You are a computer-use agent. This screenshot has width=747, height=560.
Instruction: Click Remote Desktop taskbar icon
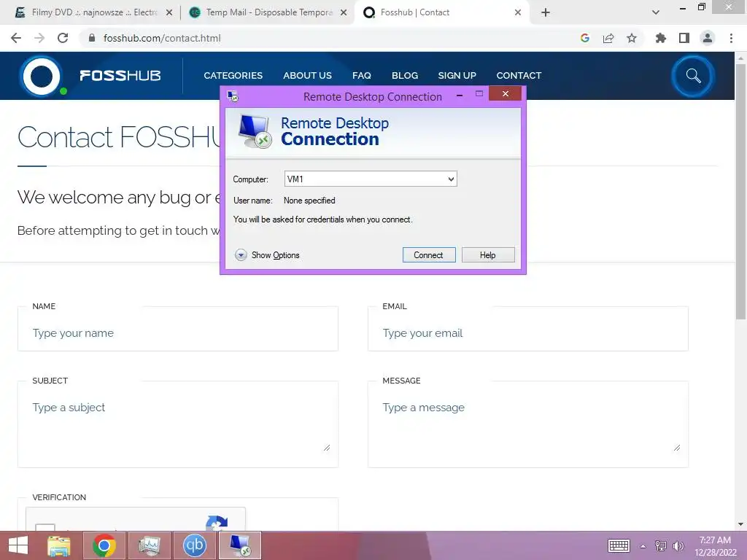pos(239,545)
